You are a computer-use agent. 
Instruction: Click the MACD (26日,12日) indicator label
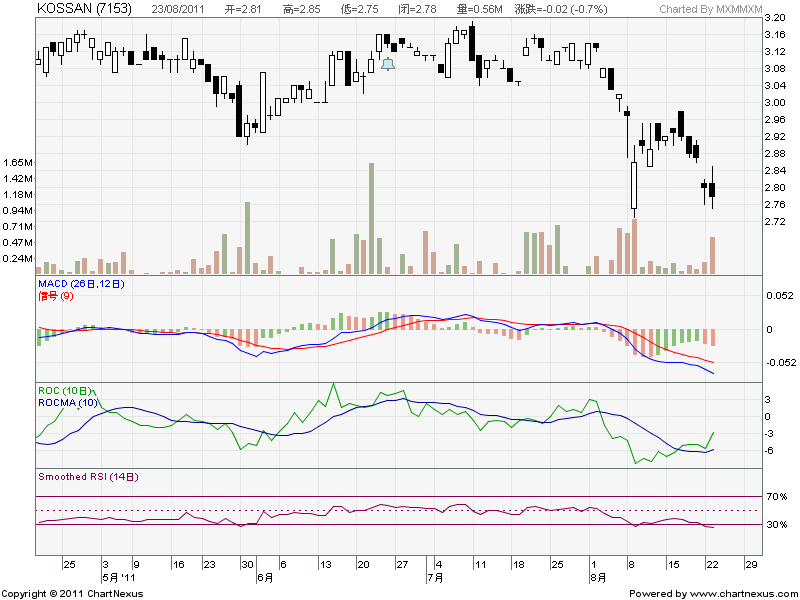pyautogui.click(x=80, y=284)
